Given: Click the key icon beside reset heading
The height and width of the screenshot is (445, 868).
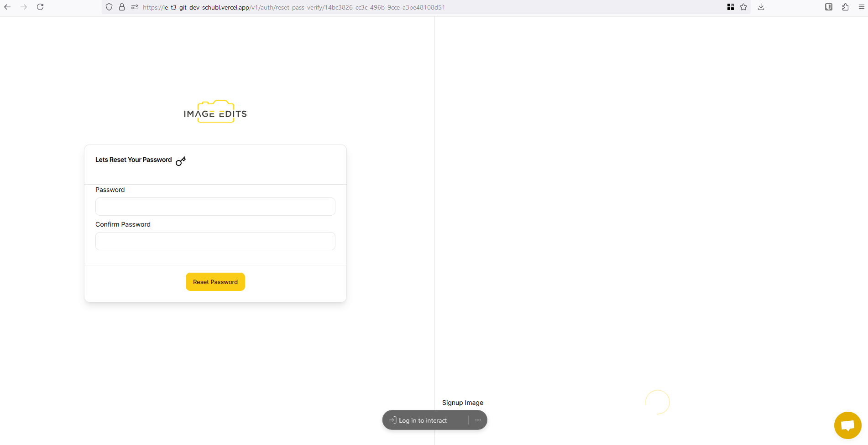Looking at the screenshot, I should click(181, 161).
